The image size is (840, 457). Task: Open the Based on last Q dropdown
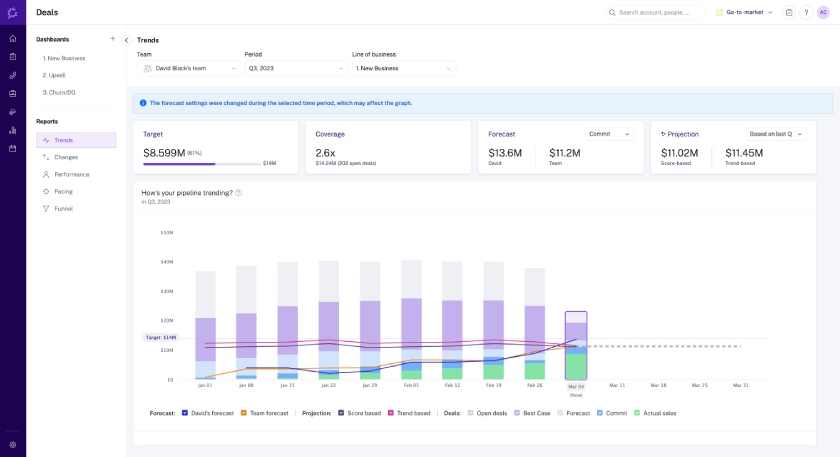776,134
